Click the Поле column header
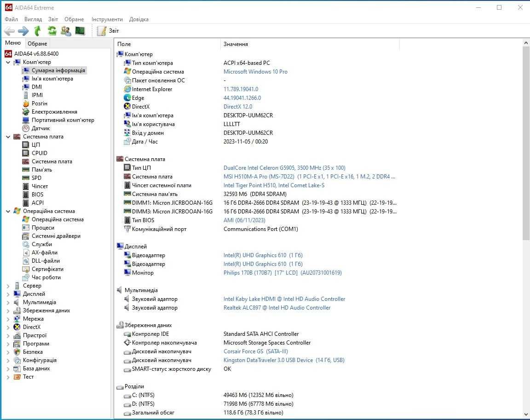Screen dimensions: 530x420 pyautogui.click(x=167, y=44)
